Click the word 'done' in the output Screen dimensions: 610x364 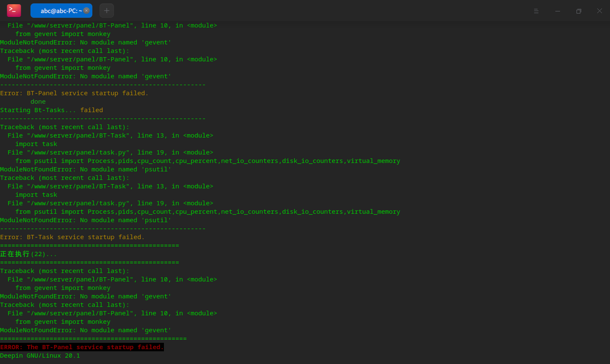click(x=38, y=102)
